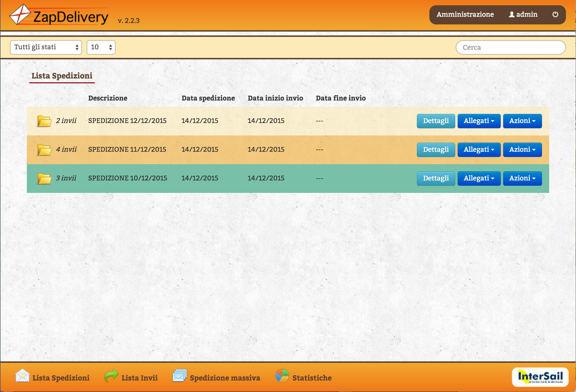576x392 pixels.
Task: Click Dettagli for SPEDIZIONE 10/12/2015
Action: [x=436, y=178]
